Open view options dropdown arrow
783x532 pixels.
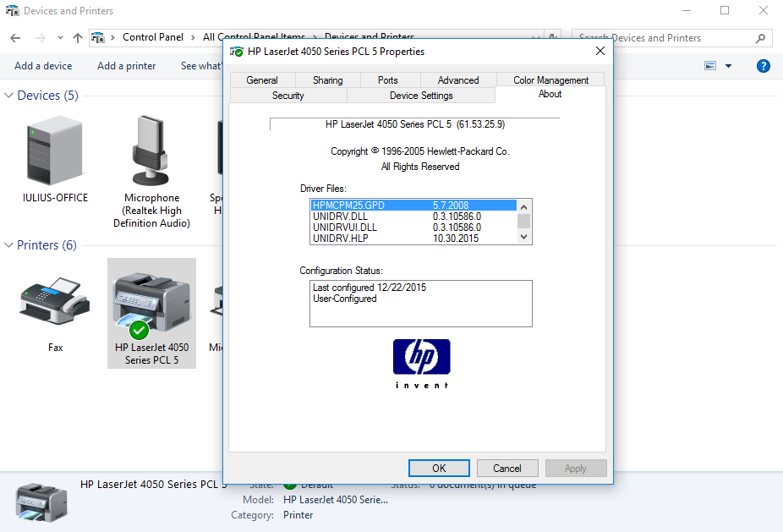[728, 66]
